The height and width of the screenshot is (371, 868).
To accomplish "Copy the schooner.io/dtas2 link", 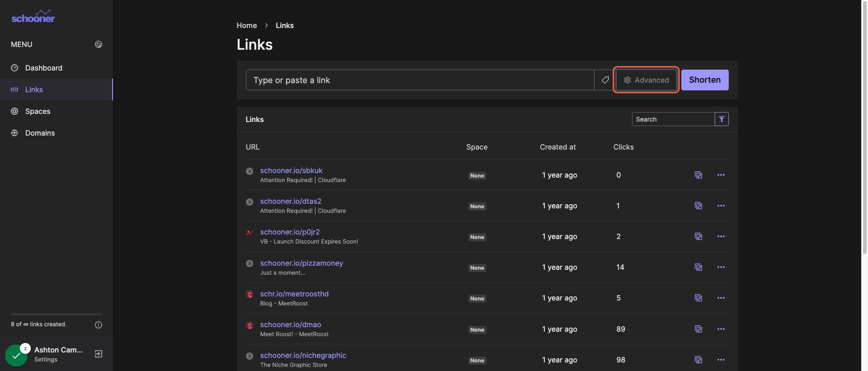I will coord(698,206).
